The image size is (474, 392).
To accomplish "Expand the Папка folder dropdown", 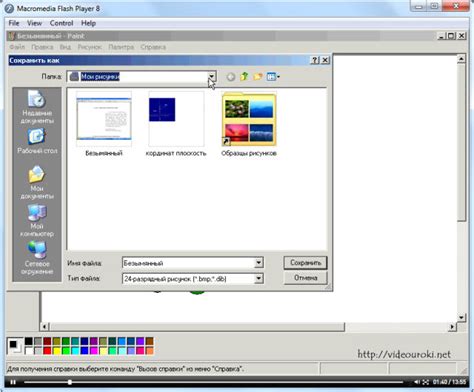I will tap(212, 77).
